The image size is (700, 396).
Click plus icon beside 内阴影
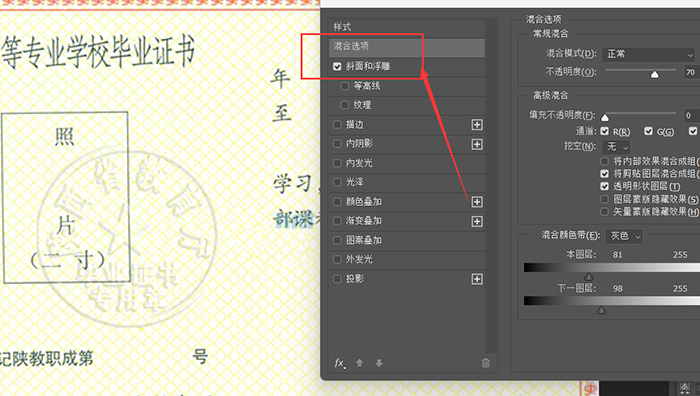(477, 144)
